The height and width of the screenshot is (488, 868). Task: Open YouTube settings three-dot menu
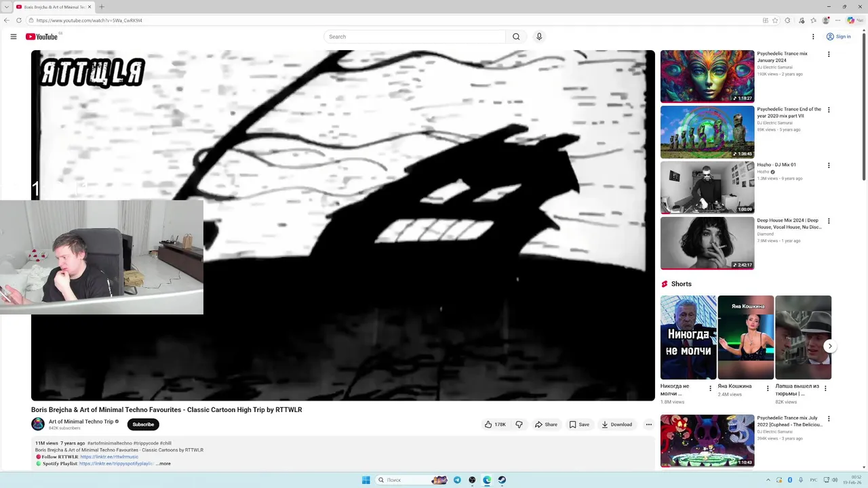(813, 37)
